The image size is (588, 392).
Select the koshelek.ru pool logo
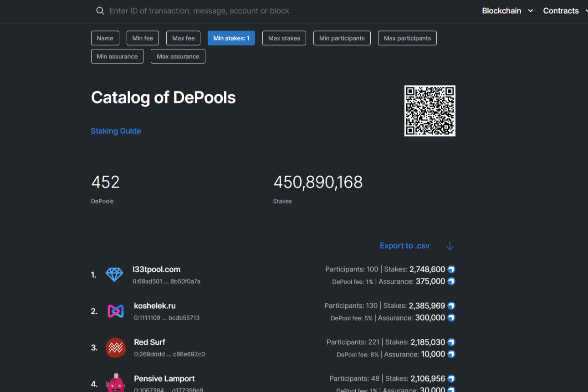tap(115, 311)
